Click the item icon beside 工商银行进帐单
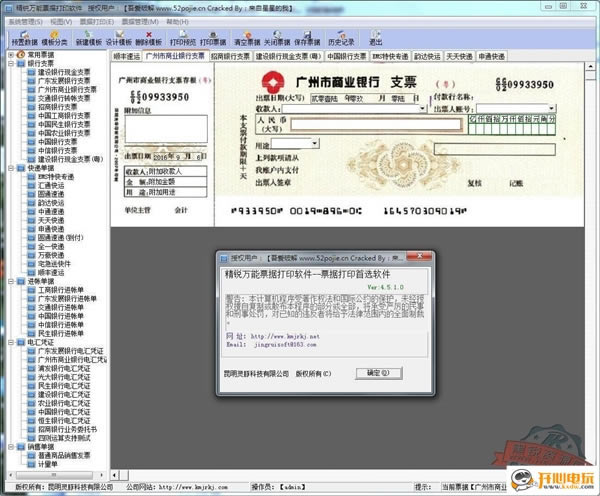Screen dimensions: 600x496 [x=31, y=290]
